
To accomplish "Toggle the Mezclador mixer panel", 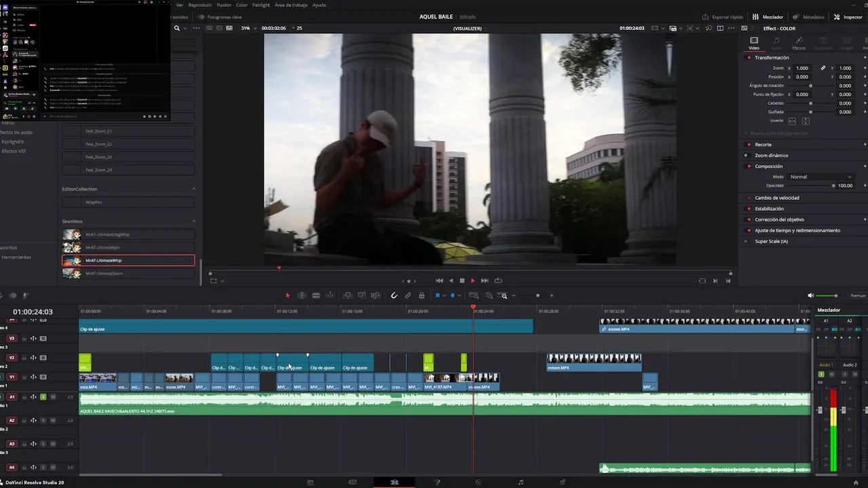I will [768, 17].
